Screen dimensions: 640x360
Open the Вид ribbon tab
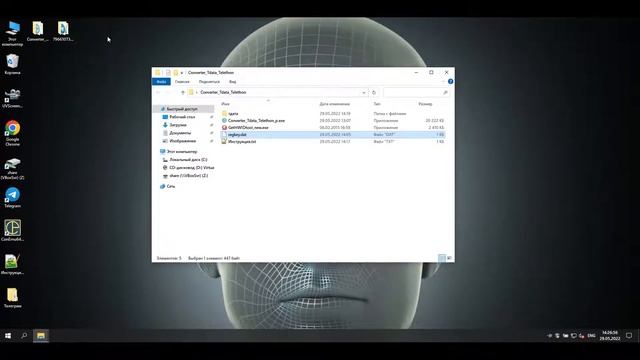232,82
